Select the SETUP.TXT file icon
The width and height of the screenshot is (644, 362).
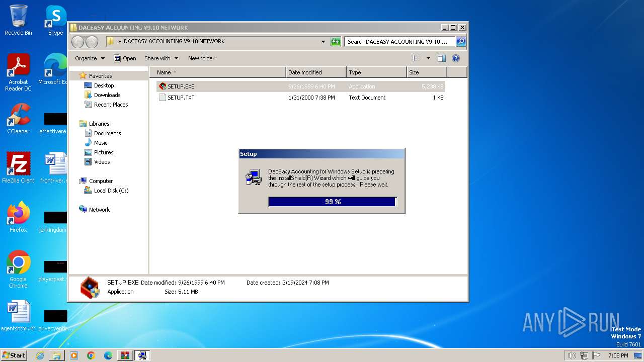163,98
